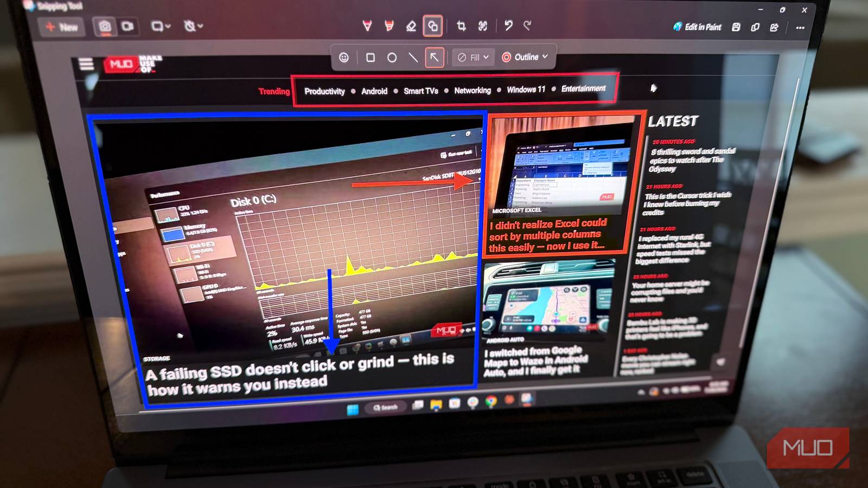Select the Eraser tool
The image size is (868, 488).
click(x=411, y=25)
